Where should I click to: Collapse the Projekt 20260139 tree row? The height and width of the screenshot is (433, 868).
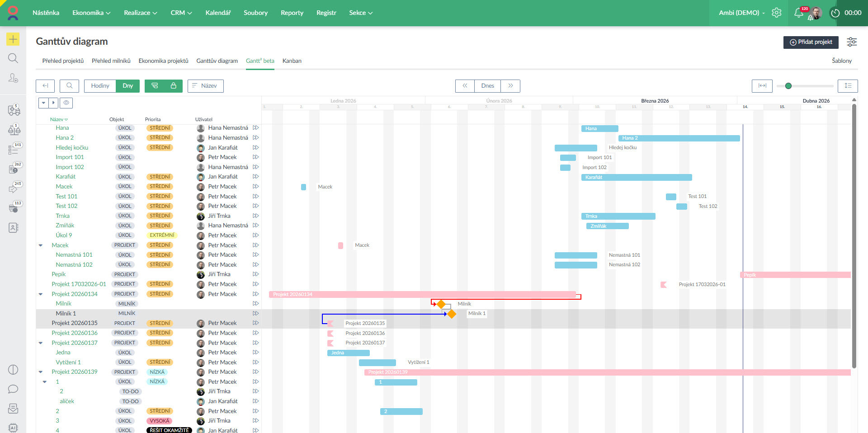(41, 372)
